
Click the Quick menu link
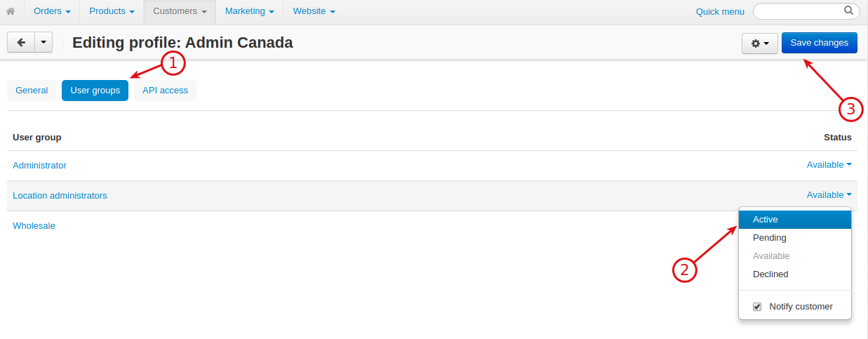click(x=720, y=11)
